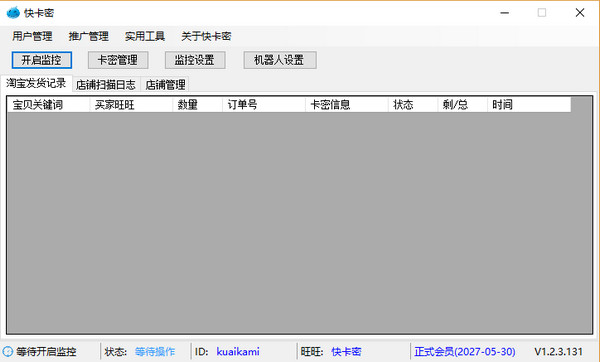Click the 状态 column header
The height and width of the screenshot is (362, 600).
tap(413, 104)
